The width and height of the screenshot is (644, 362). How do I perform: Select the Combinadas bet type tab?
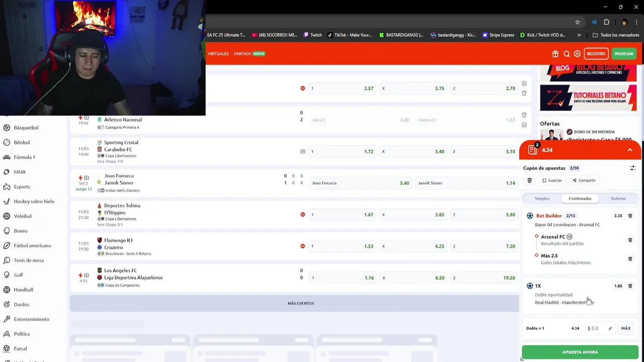580,199
